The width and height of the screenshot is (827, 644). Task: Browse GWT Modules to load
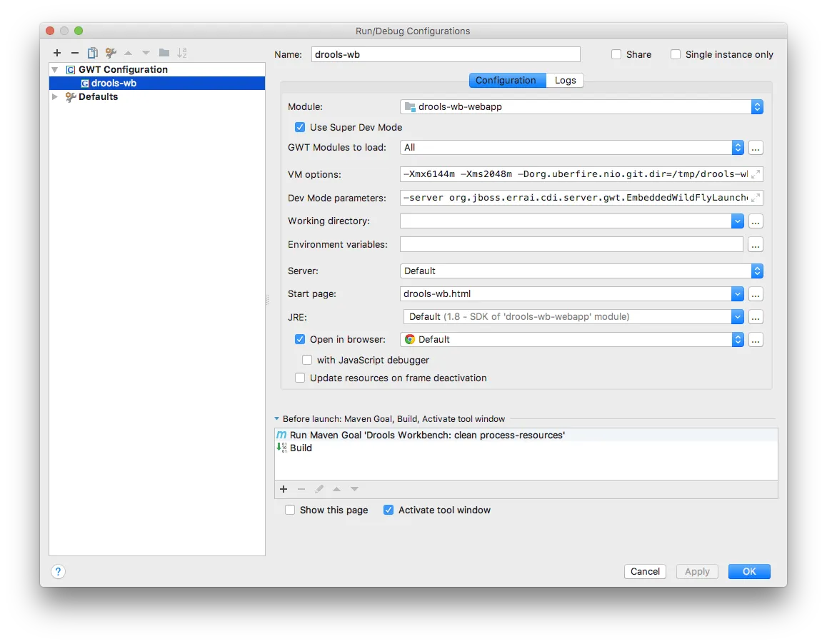tap(756, 148)
